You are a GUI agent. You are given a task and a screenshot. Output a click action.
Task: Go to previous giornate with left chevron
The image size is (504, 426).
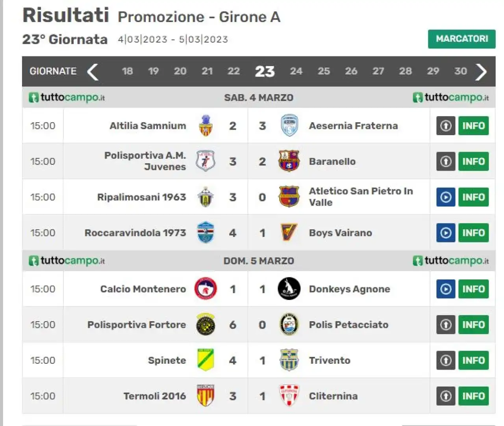(x=93, y=72)
